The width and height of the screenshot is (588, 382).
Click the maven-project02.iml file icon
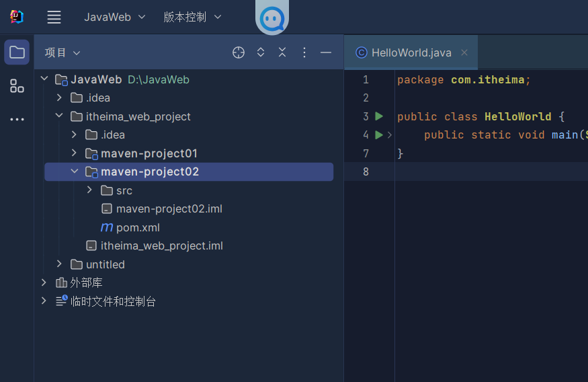[x=107, y=208]
